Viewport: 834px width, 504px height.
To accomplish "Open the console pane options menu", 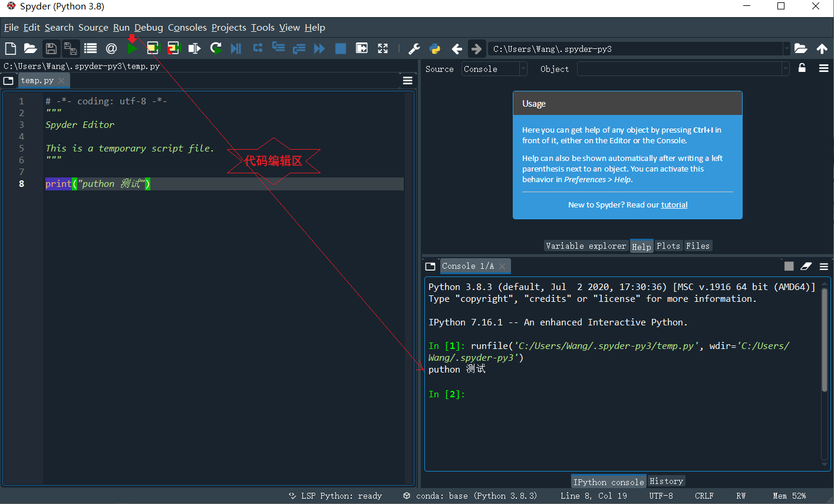I will [x=823, y=266].
